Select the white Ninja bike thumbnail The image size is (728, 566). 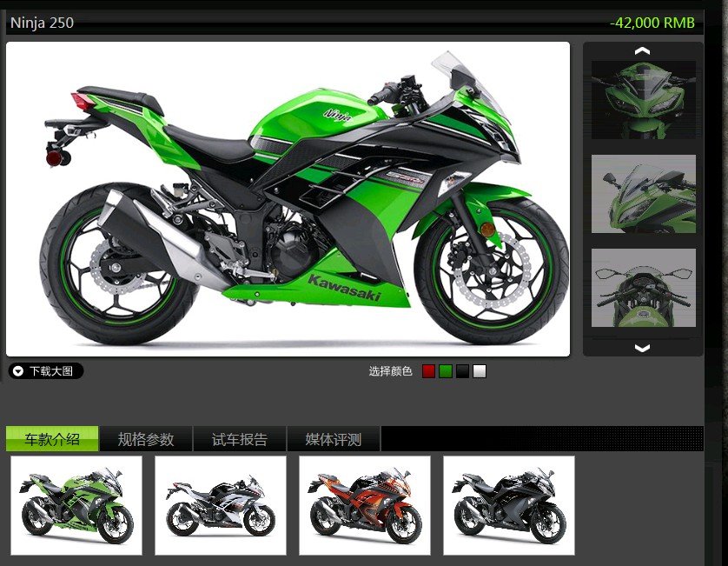tap(221, 505)
